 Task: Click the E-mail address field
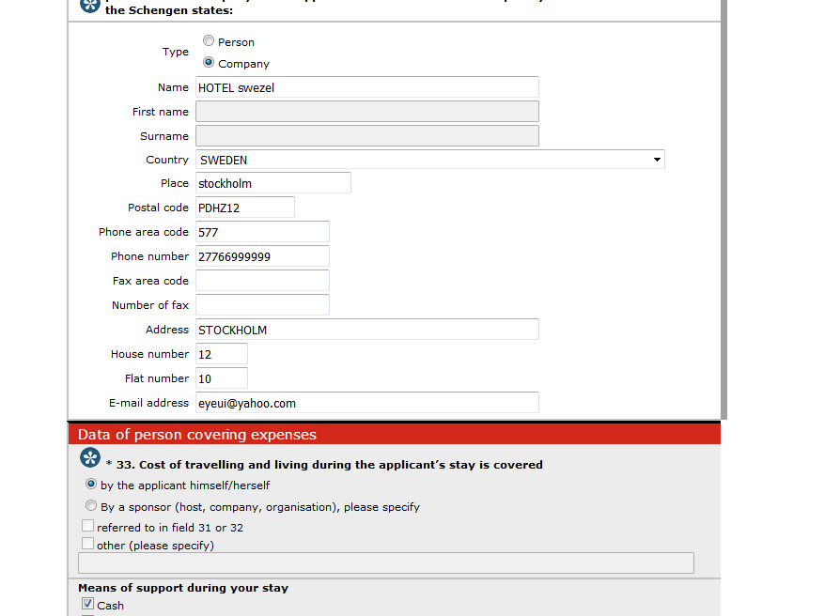367,403
